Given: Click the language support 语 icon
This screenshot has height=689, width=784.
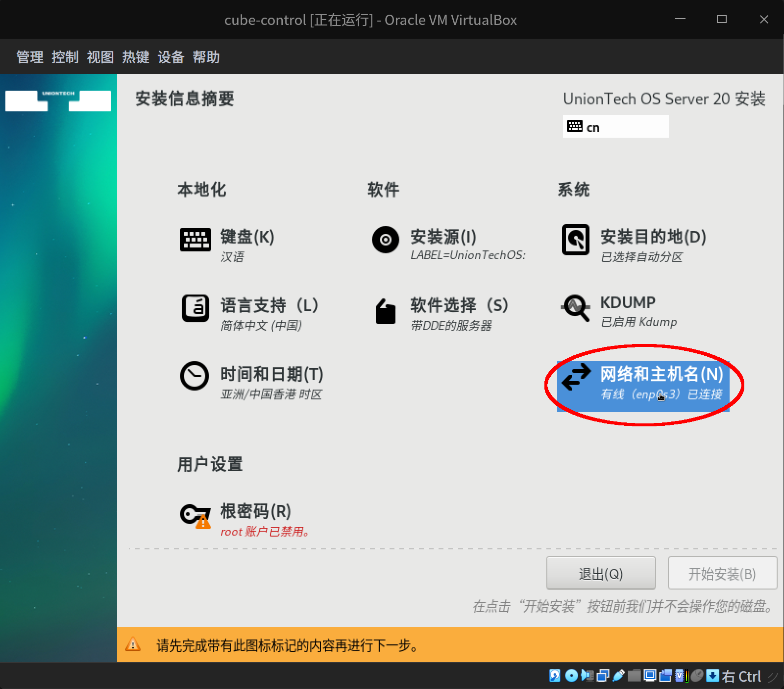Looking at the screenshot, I should 196,309.
